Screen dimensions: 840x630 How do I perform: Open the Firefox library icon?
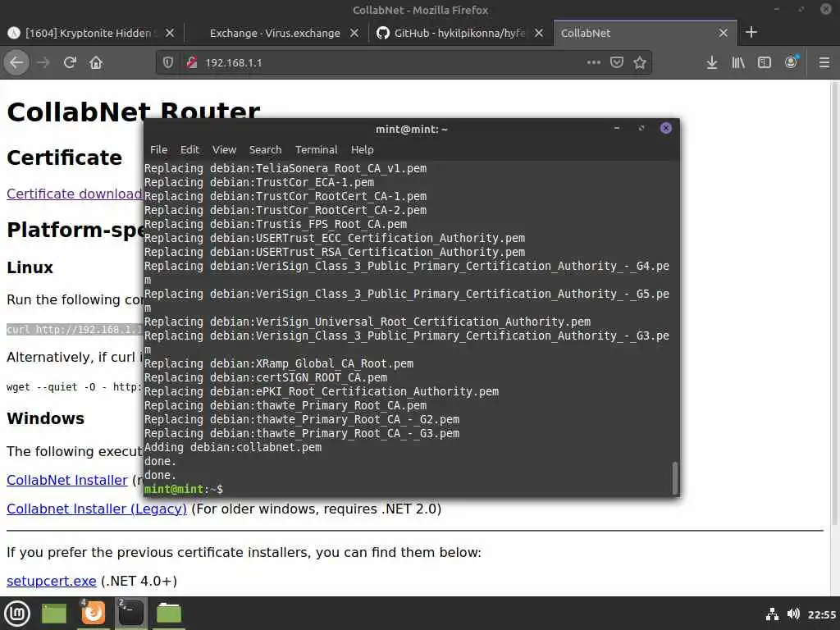coord(738,62)
